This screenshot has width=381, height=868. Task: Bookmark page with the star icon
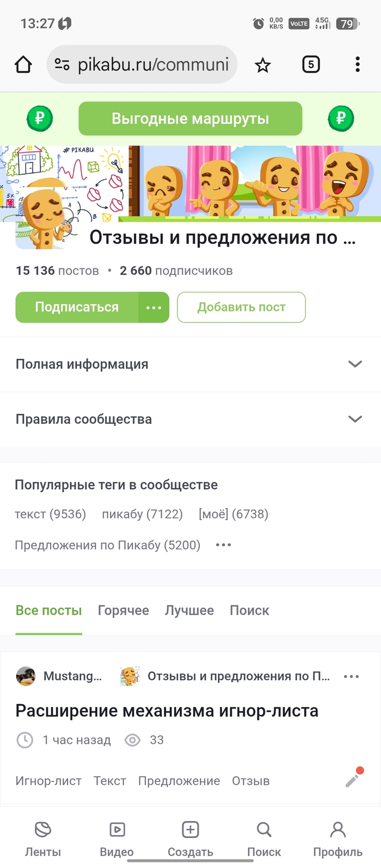pos(263,65)
